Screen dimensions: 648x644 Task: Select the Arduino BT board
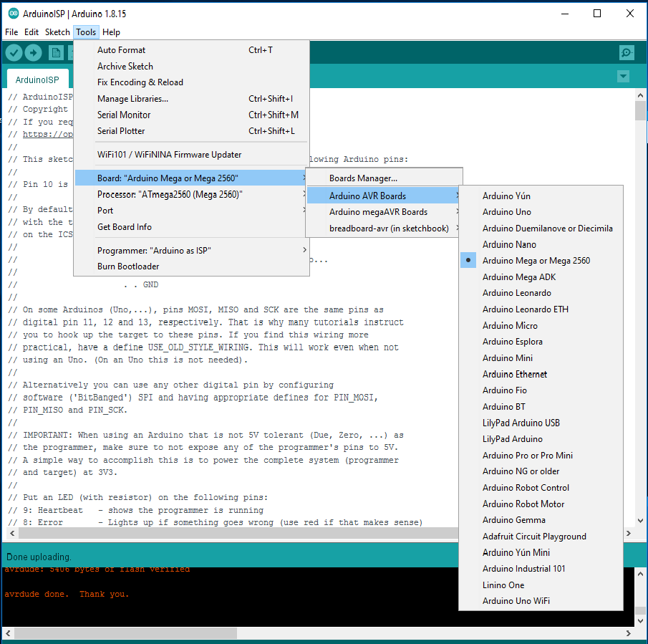coord(541,407)
